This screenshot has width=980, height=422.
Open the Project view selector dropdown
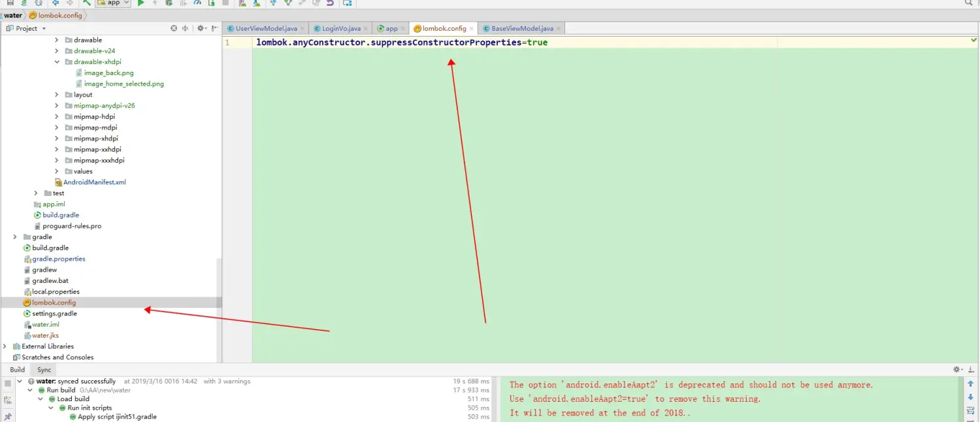point(26,28)
